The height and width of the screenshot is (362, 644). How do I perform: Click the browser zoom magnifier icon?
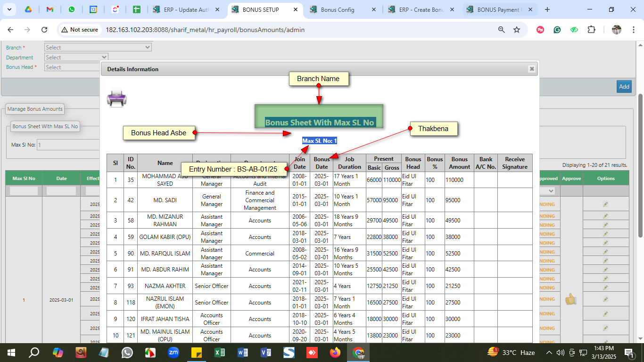click(502, 30)
